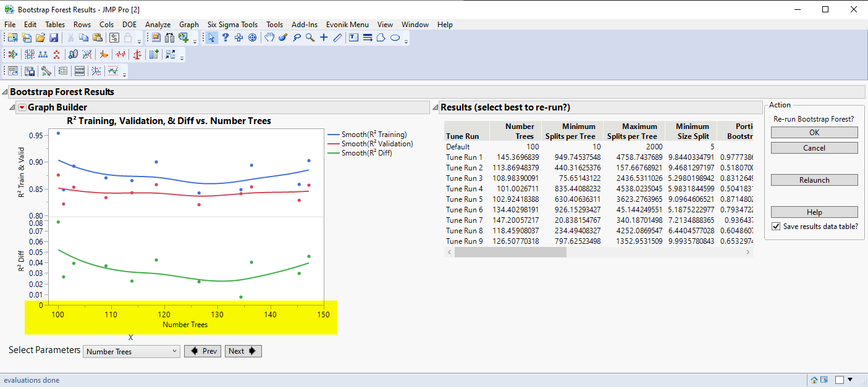Activate the Magnifier zoom tool

310,38
